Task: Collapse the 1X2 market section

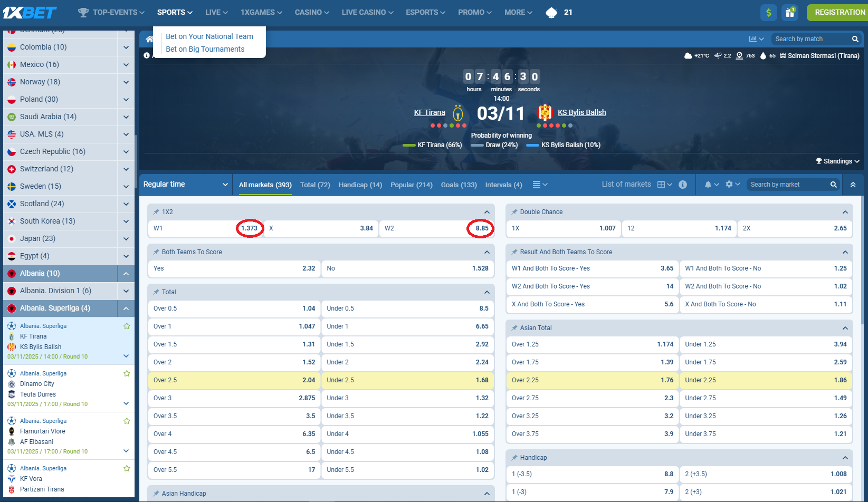Action: (x=487, y=212)
